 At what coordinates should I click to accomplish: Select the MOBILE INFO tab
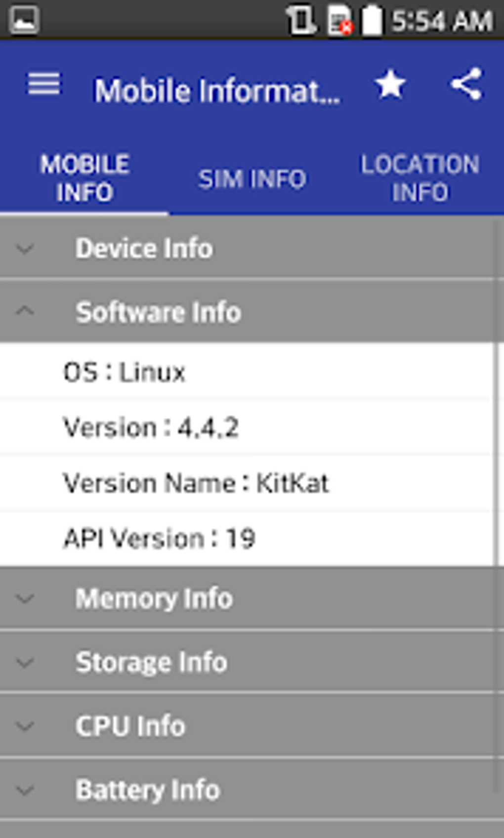pyautogui.click(x=84, y=178)
